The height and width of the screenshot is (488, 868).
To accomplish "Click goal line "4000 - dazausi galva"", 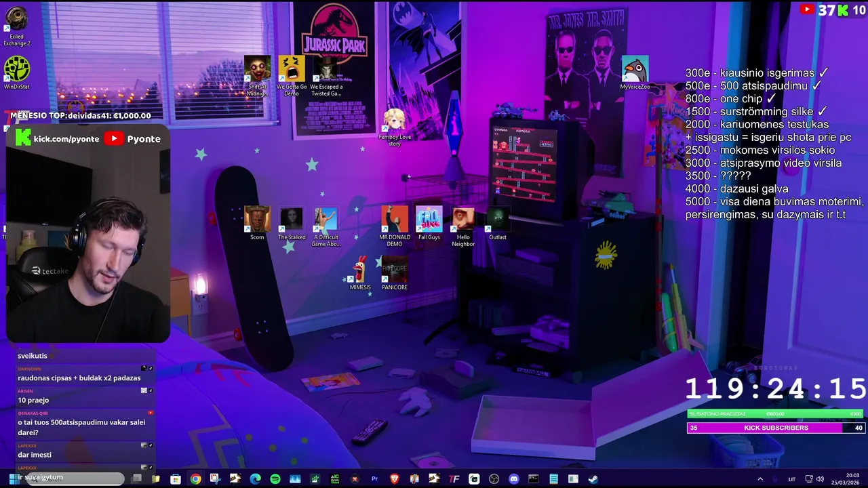I will [736, 189].
